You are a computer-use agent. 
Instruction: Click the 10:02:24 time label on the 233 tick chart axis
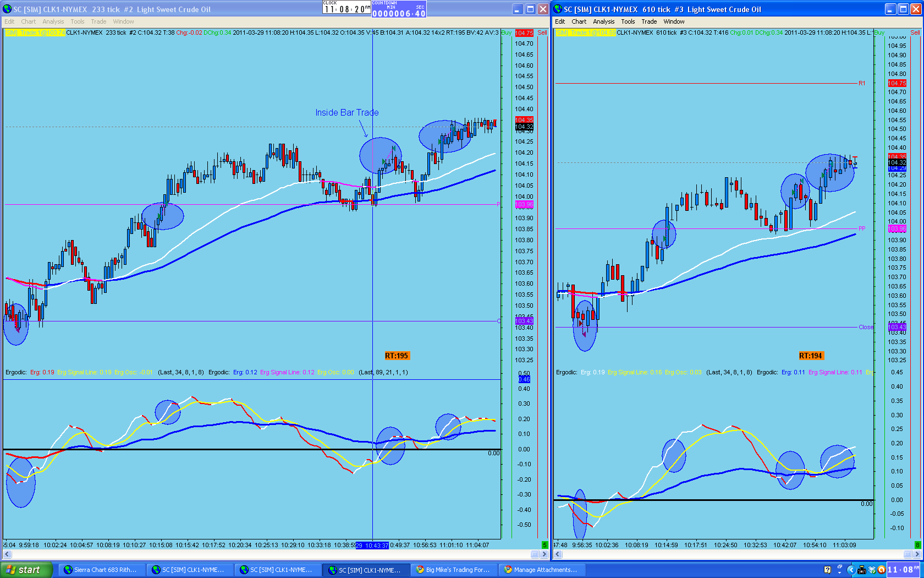pyautogui.click(x=55, y=545)
